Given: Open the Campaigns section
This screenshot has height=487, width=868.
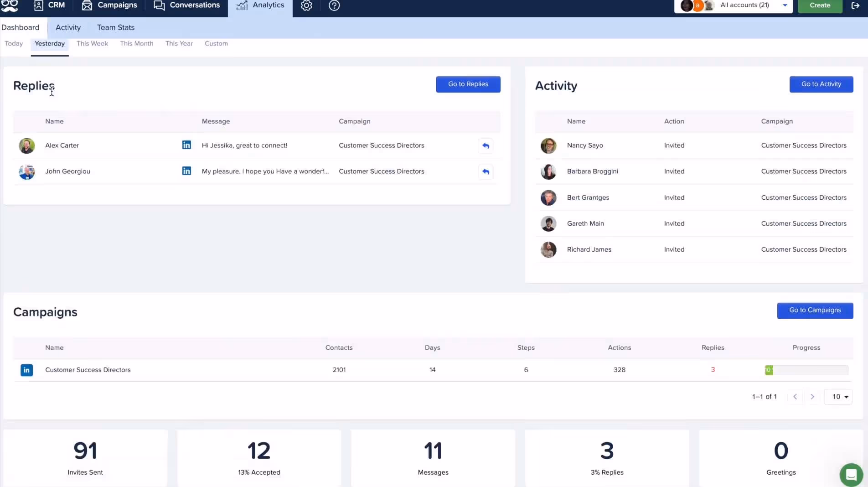Looking at the screenshot, I should point(109,5).
